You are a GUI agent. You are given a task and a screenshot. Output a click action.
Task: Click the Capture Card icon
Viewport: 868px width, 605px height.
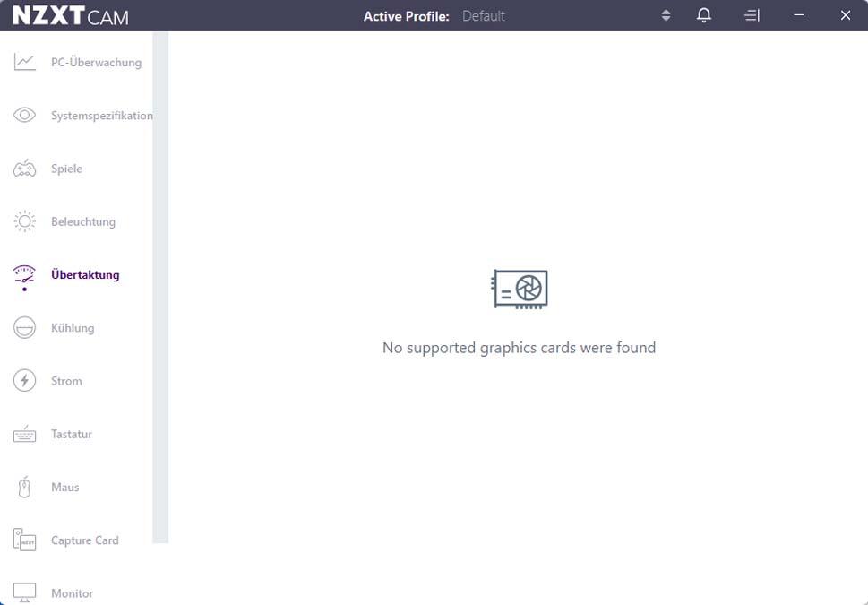tap(24, 540)
